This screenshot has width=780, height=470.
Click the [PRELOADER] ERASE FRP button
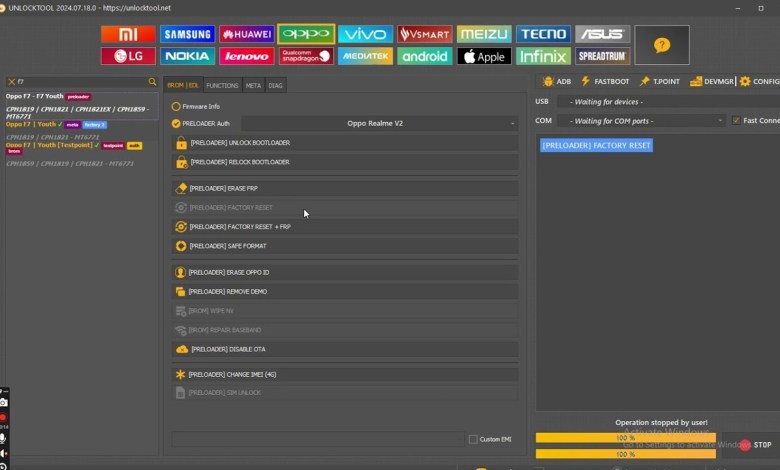pos(345,188)
